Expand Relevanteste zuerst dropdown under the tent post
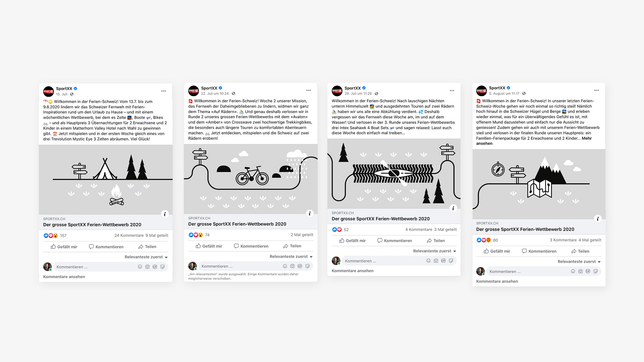Screen dimensions: 644x362 tap(146, 257)
